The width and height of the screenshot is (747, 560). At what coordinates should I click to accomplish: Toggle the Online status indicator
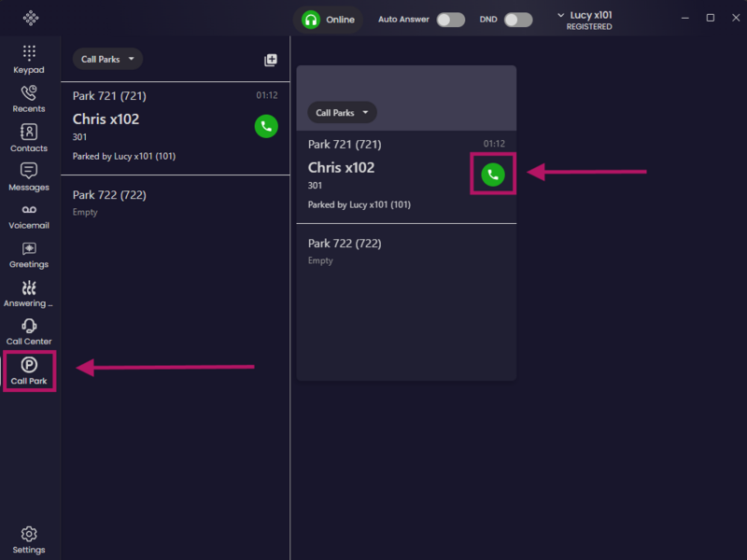point(329,20)
